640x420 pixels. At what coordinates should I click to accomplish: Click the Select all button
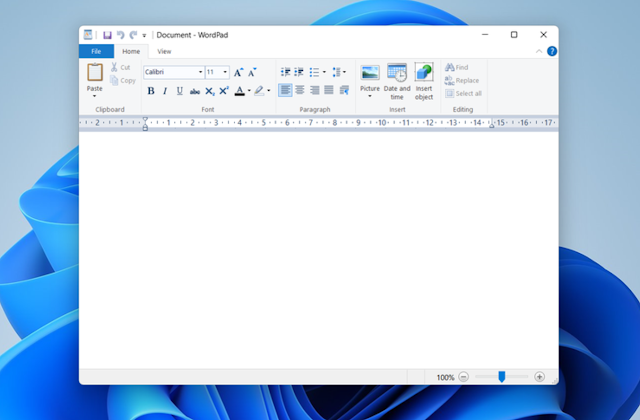point(464,93)
